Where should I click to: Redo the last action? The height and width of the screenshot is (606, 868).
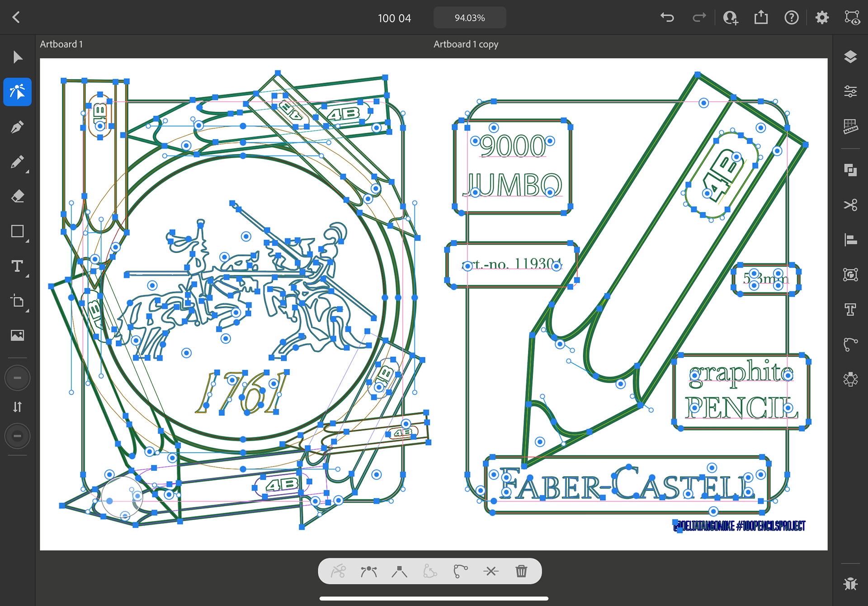(x=699, y=18)
